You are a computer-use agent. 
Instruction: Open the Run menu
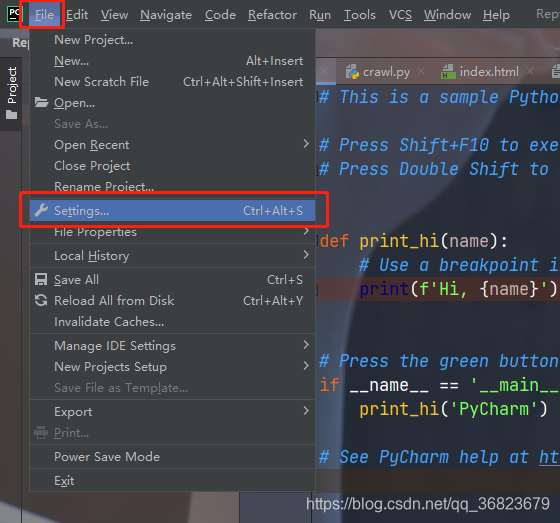click(x=320, y=15)
